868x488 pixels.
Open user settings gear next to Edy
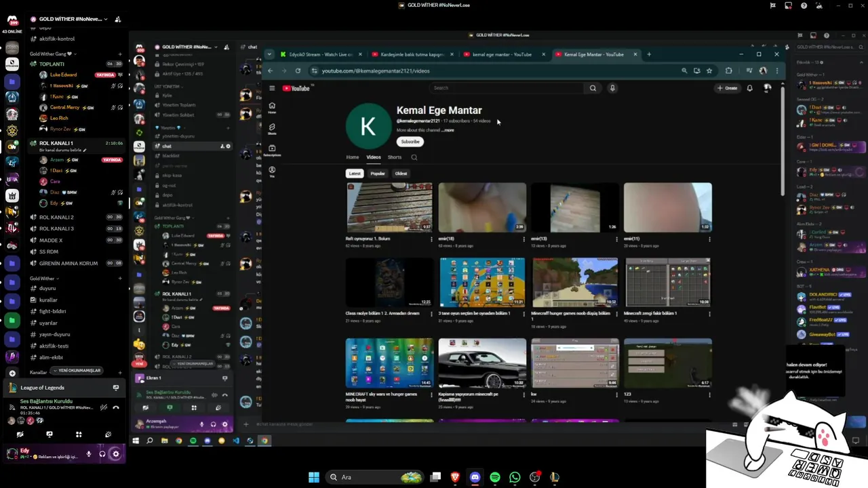[116, 454]
